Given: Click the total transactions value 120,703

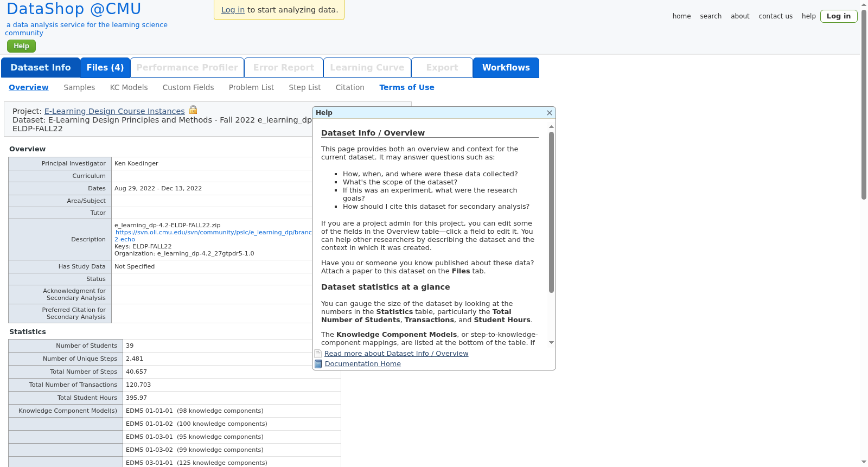Looking at the screenshot, I should 138,385.
